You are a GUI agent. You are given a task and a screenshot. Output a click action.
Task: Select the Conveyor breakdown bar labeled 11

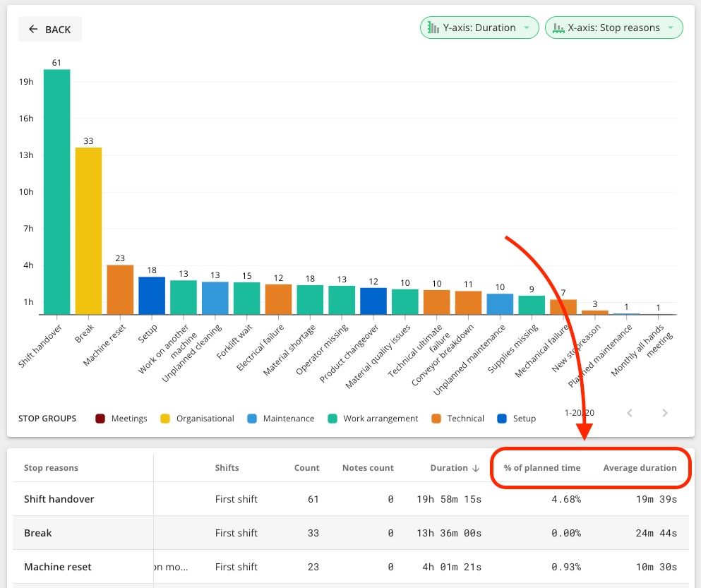(469, 303)
